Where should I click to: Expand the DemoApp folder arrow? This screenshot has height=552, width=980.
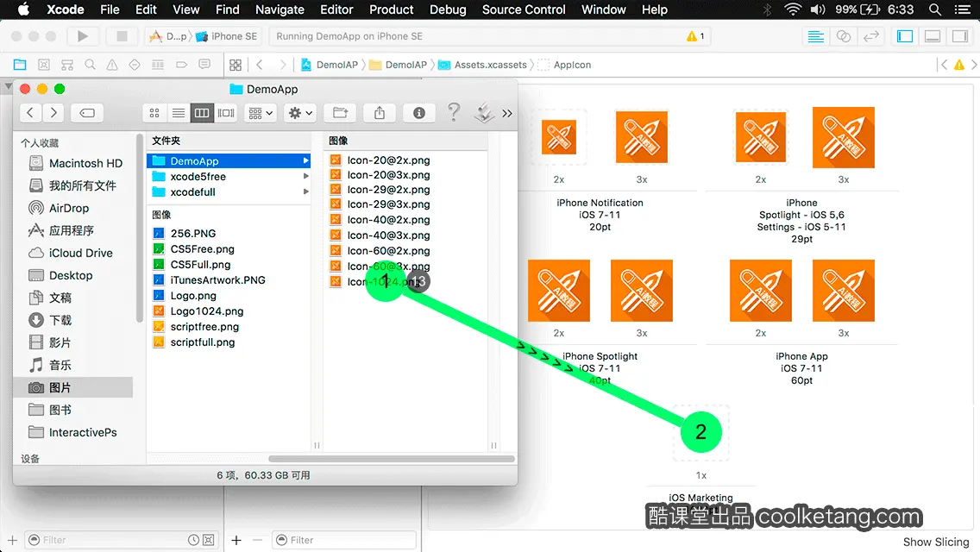click(x=305, y=160)
